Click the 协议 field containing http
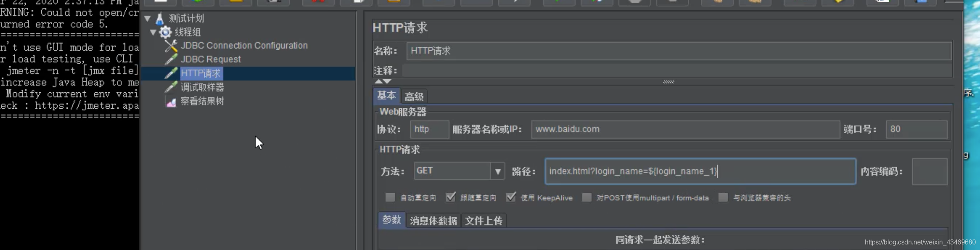The height and width of the screenshot is (250, 980). (x=430, y=129)
